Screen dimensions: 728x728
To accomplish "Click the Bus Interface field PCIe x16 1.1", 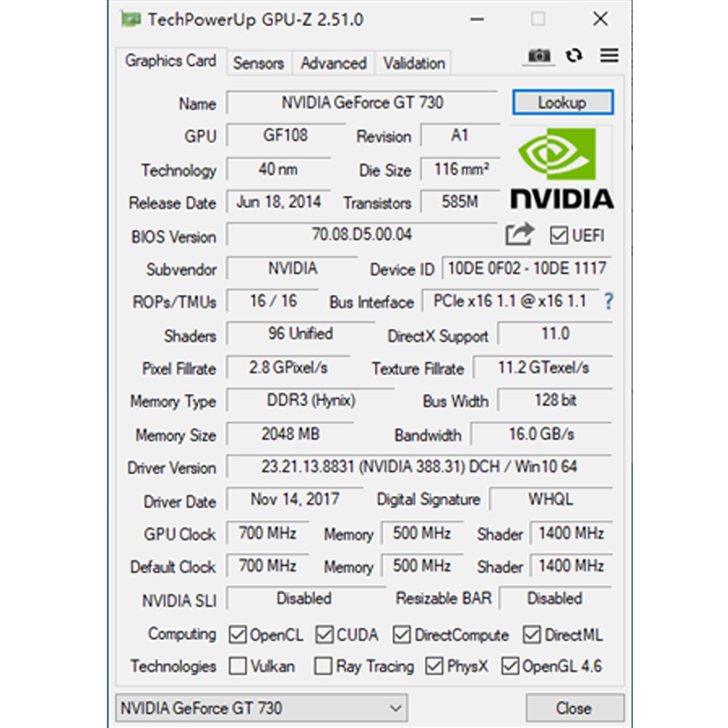I will pos(510,301).
